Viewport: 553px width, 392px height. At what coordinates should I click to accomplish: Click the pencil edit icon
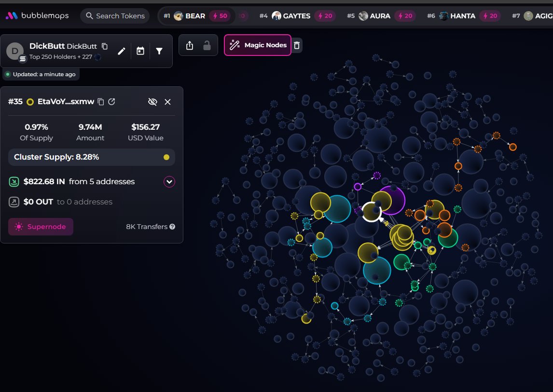point(121,51)
